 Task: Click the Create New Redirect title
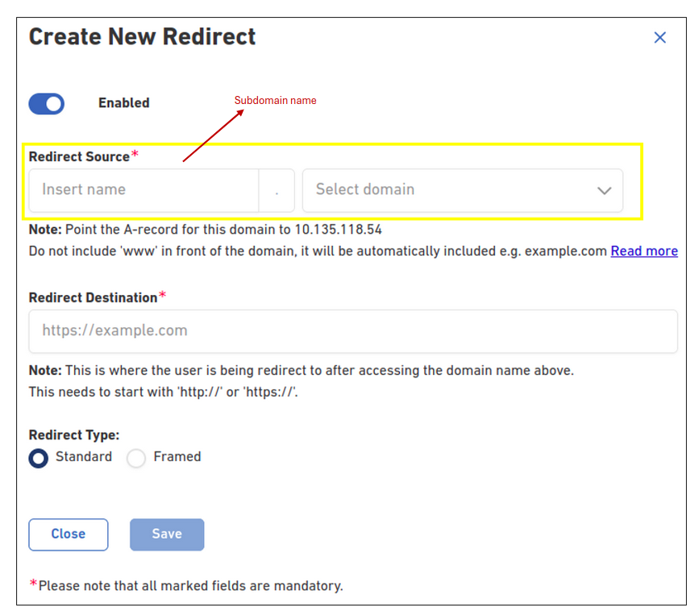[x=142, y=36]
